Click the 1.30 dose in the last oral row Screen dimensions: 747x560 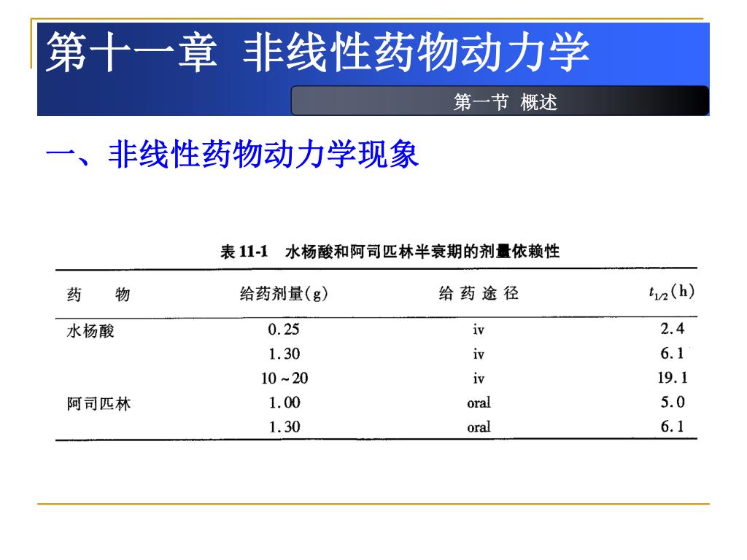click(285, 427)
